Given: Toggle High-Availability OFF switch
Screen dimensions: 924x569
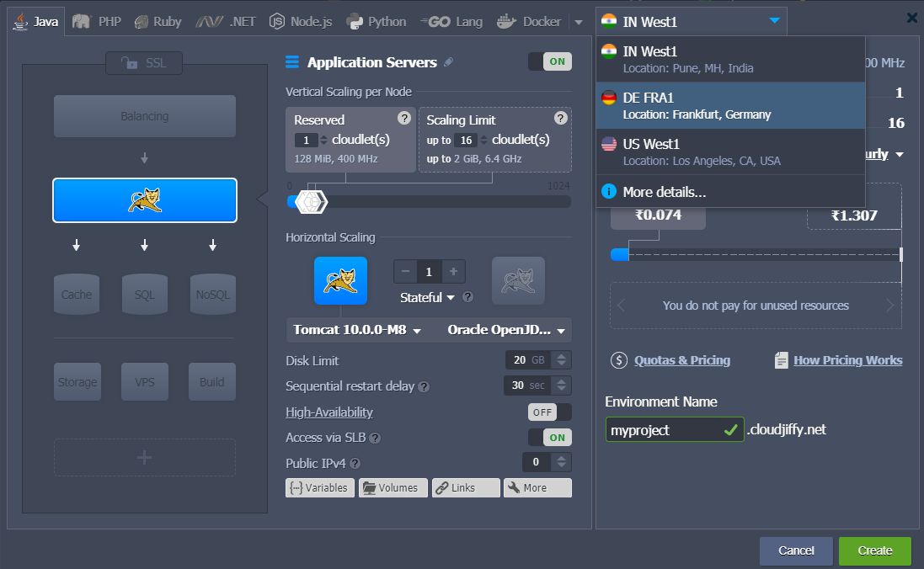Looking at the screenshot, I should click(550, 412).
